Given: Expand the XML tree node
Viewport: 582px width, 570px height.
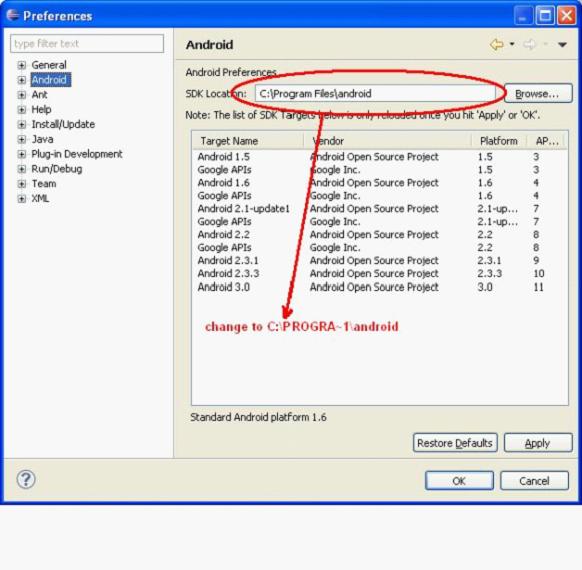Looking at the screenshot, I should coord(22,199).
